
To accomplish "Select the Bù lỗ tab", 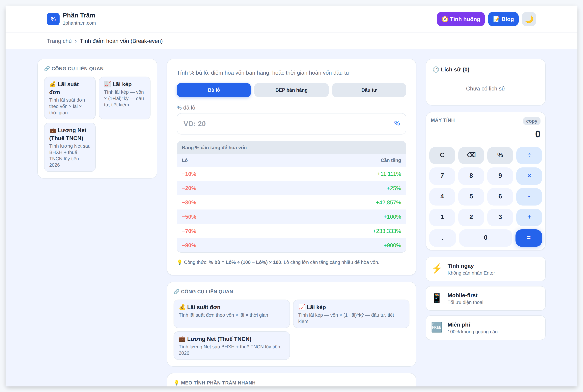I will point(214,90).
